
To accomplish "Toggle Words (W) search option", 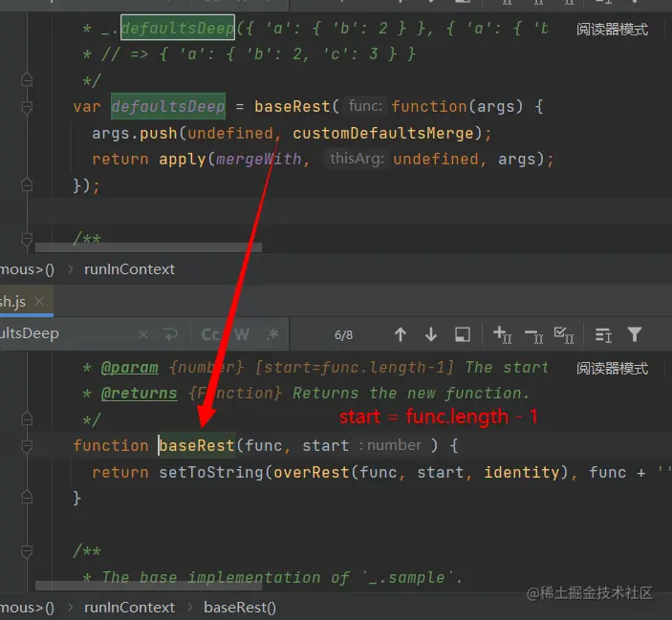I will [x=242, y=334].
